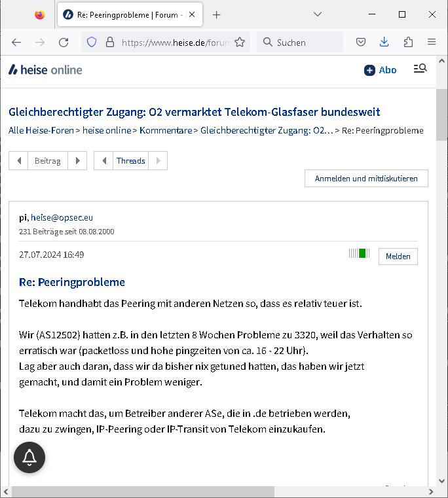Click the scrollbar up arrow
Screen dimensions: 448x498
pyautogui.click(x=441, y=61)
